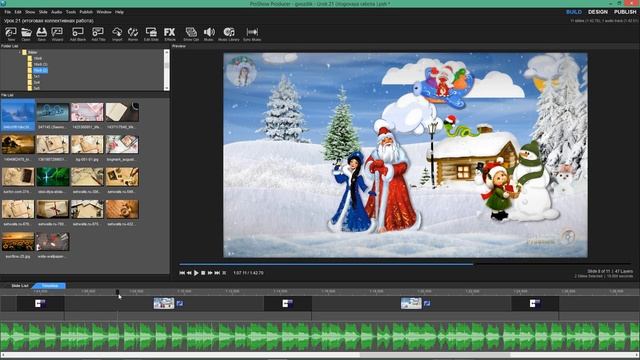This screenshot has height=360, width=640.
Task: Open the Audio menu
Action: [56, 12]
